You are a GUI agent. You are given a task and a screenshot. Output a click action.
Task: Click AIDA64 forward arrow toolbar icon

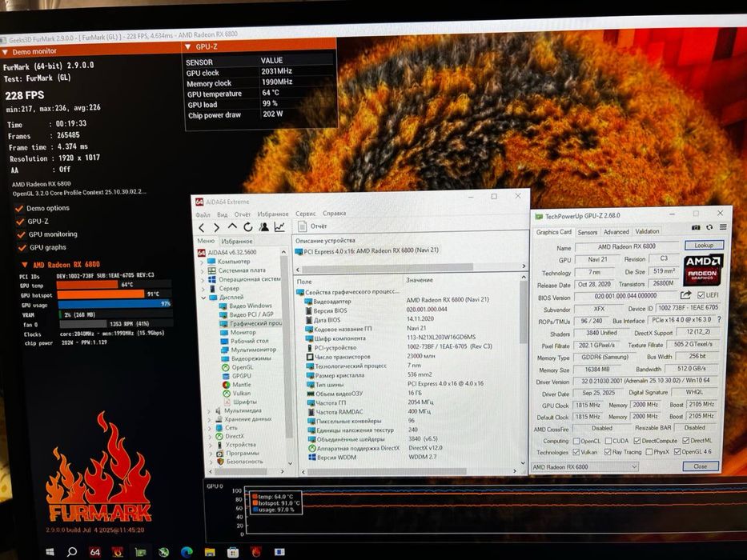coord(216,228)
